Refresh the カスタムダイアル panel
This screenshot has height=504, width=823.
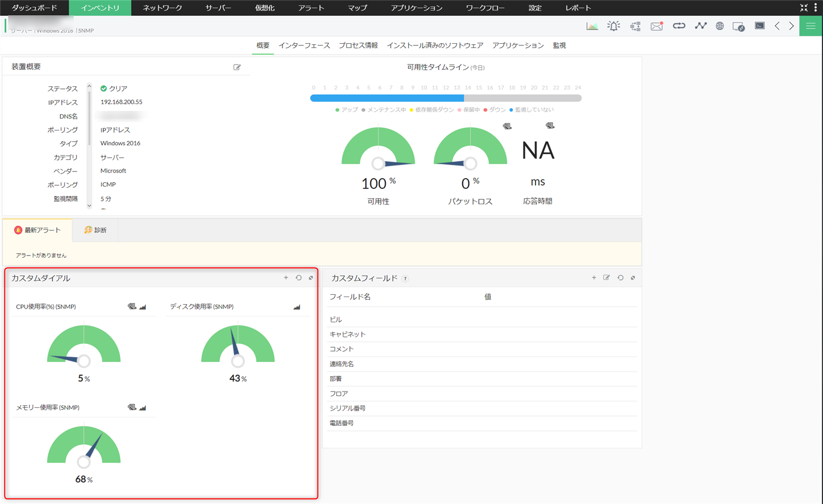pyautogui.click(x=298, y=278)
